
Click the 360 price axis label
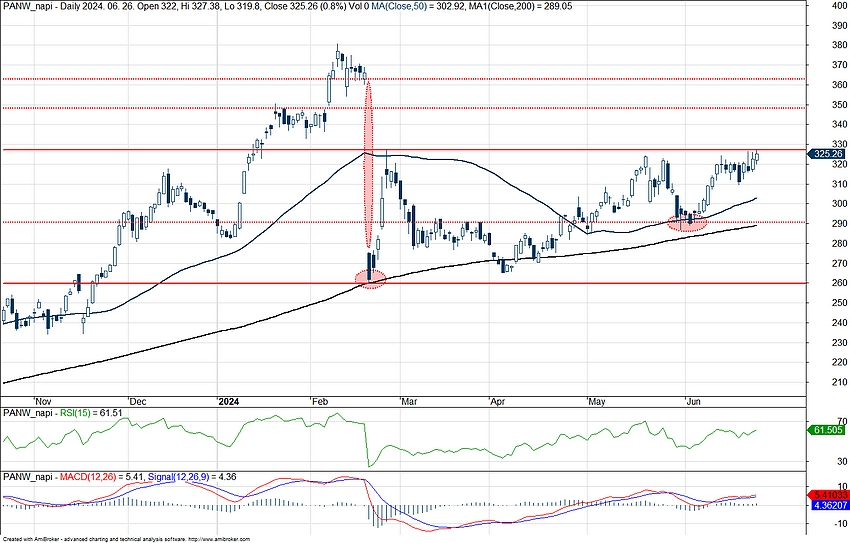pos(840,85)
